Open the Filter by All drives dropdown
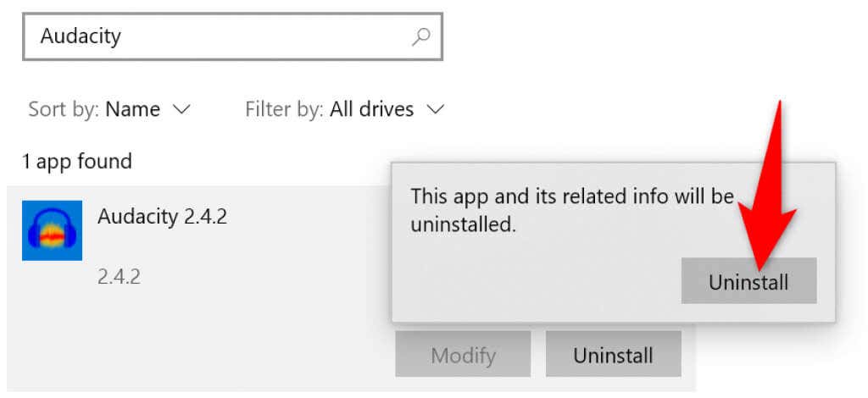 [x=344, y=109]
